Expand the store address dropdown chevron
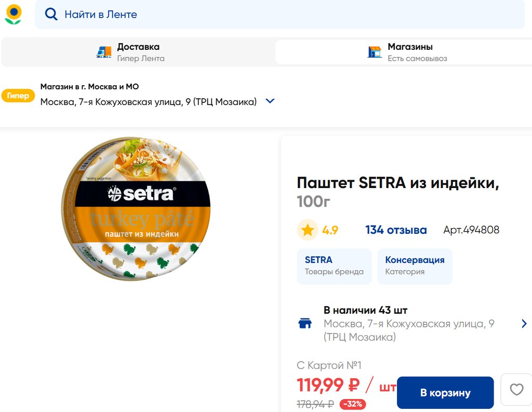 click(270, 101)
